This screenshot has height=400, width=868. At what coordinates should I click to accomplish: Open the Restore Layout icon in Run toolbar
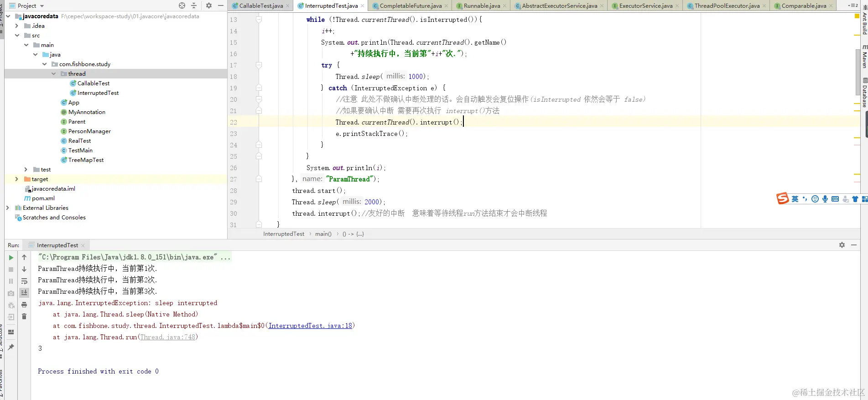pyautogui.click(x=11, y=332)
